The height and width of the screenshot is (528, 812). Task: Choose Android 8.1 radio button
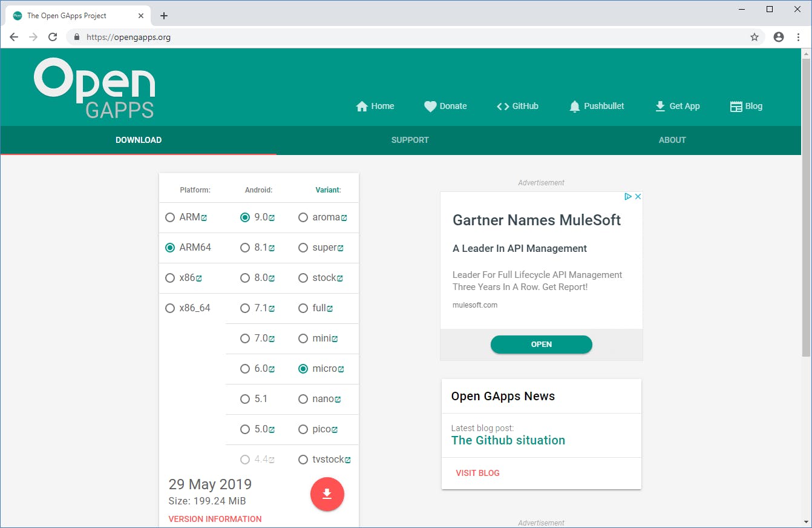245,248
